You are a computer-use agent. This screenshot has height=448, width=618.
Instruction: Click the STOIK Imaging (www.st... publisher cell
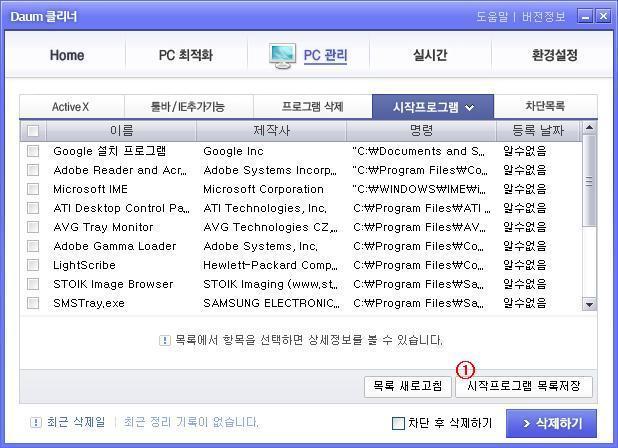(270, 284)
